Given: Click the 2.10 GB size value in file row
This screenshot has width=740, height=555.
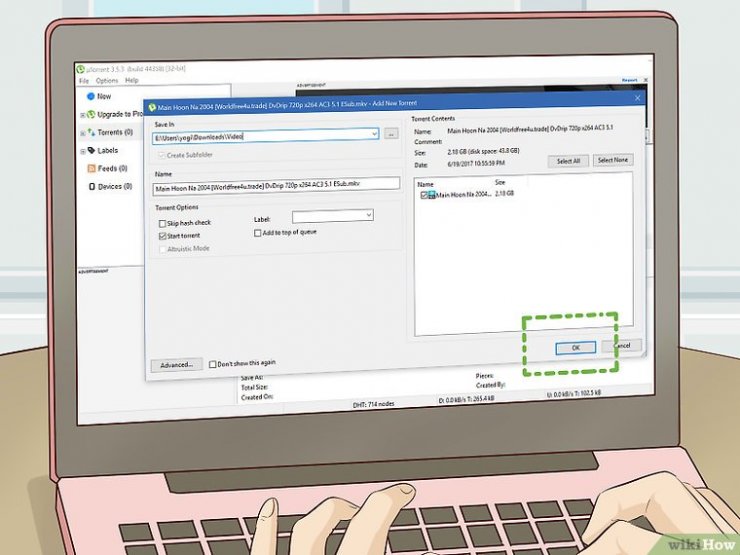Looking at the screenshot, I should (x=505, y=193).
